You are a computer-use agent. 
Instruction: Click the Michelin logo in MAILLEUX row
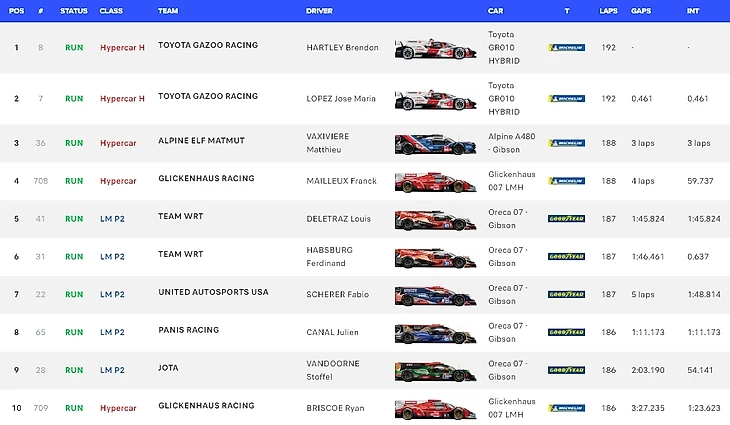(x=567, y=181)
